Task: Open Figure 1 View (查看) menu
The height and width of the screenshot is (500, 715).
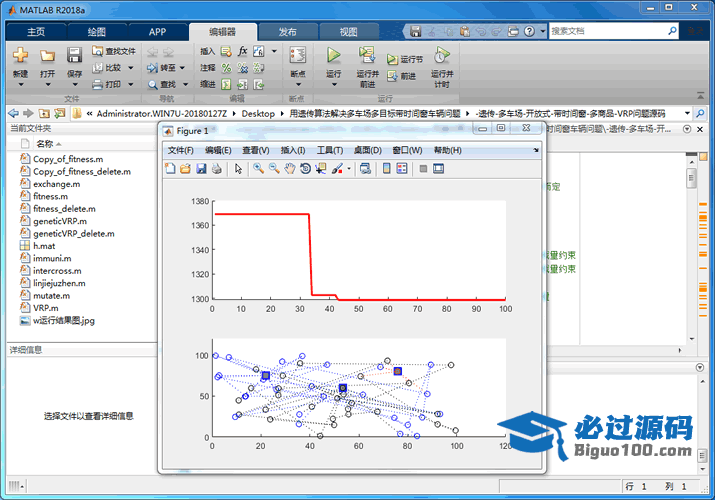Action: (256, 150)
